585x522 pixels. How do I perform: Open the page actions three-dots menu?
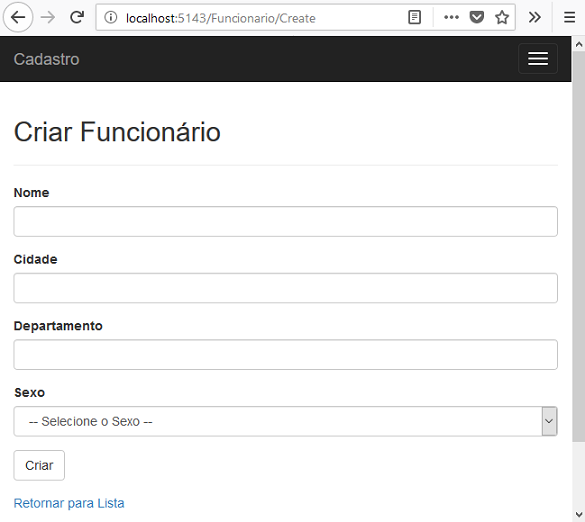click(451, 17)
